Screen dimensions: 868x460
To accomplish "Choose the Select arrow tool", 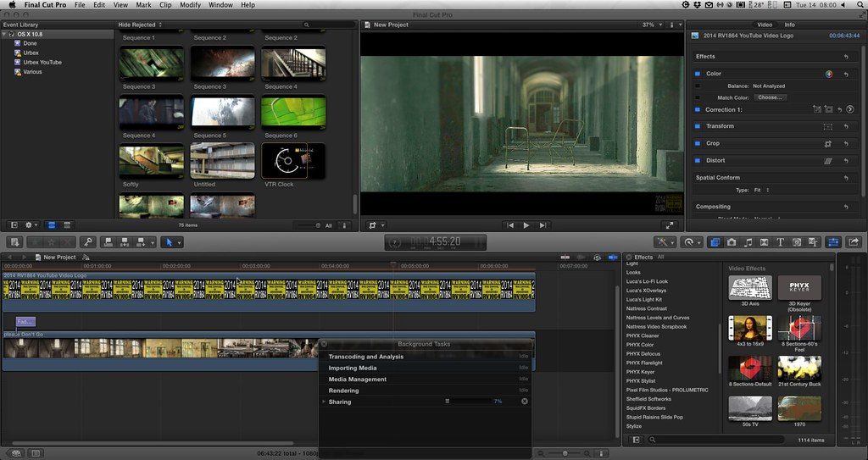I will (x=170, y=242).
